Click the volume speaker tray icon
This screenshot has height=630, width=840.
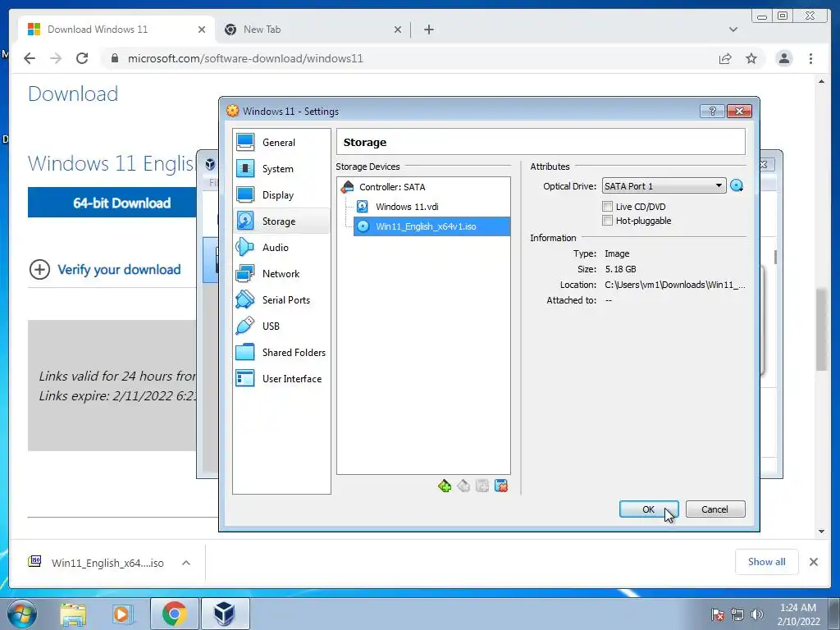tap(756, 614)
